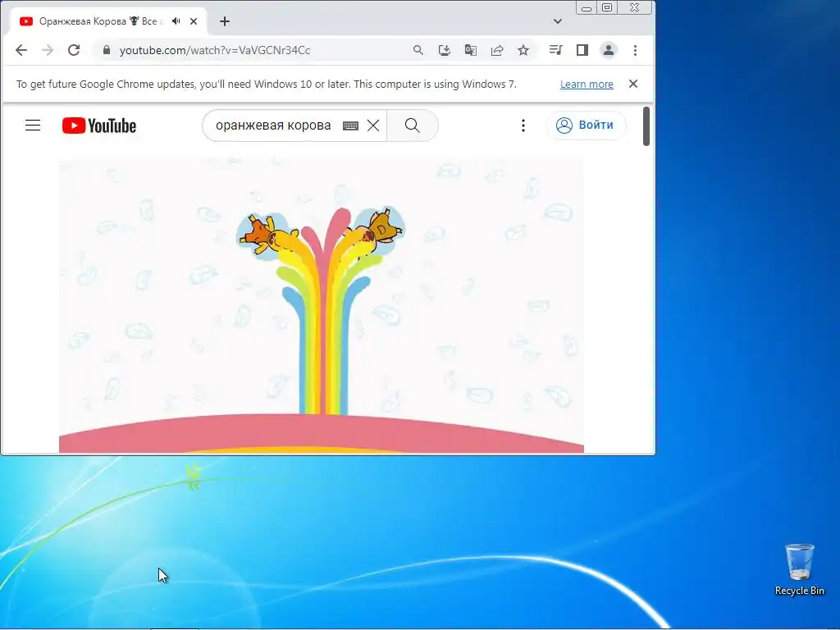Open Chrome's three-dot menu
The width and height of the screenshot is (840, 630).
pyautogui.click(x=636, y=50)
